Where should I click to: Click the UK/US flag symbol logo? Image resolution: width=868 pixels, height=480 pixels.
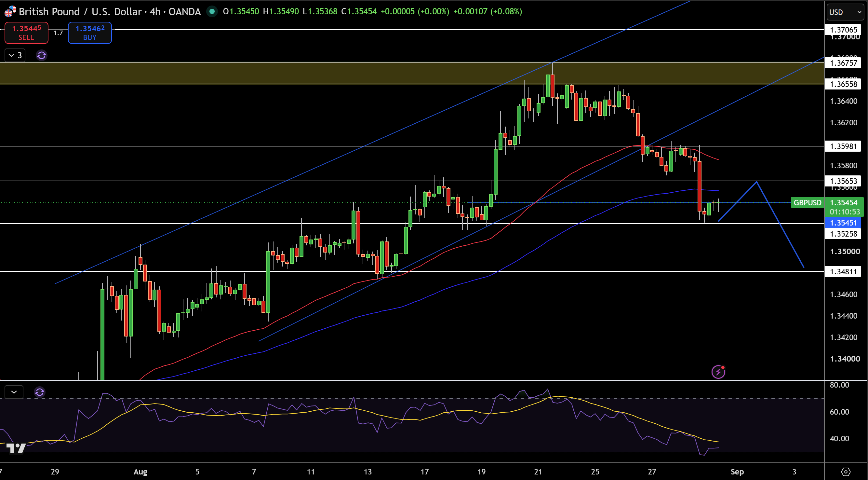[x=9, y=11]
